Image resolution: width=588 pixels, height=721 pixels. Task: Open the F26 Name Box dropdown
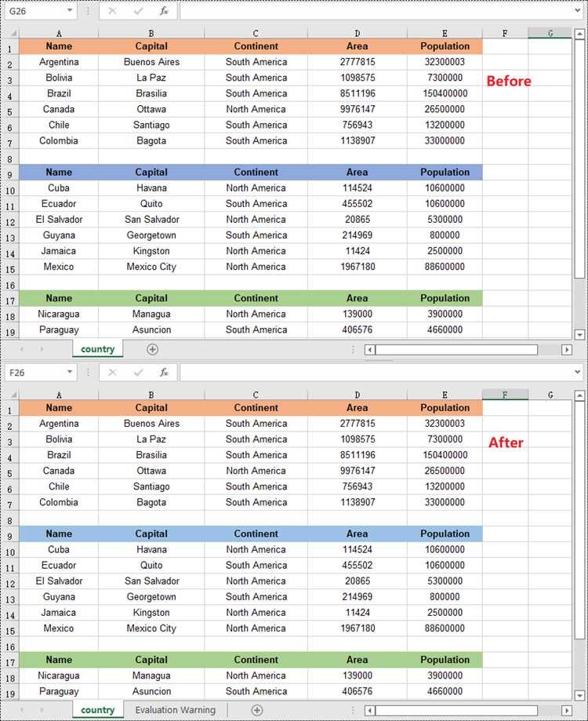click(x=70, y=372)
